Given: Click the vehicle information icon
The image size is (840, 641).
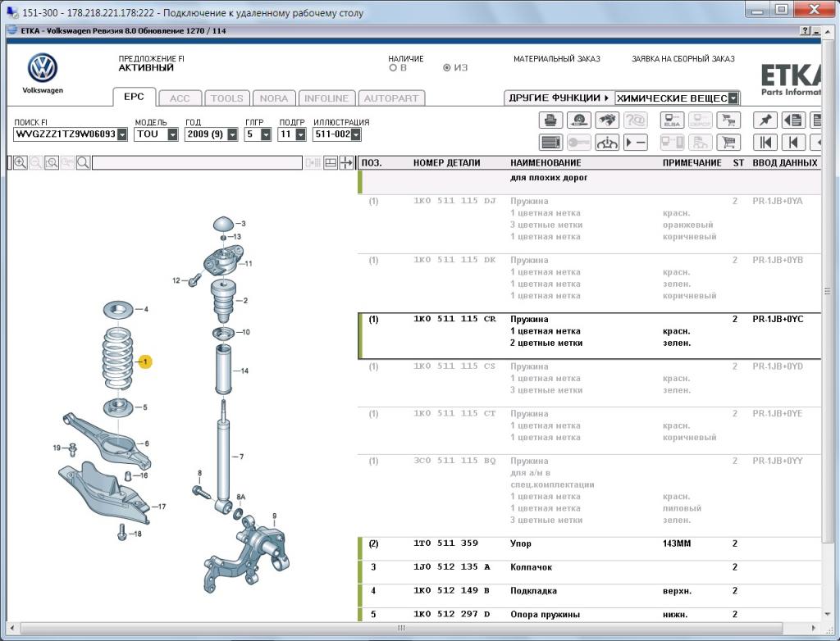Looking at the screenshot, I should (x=606, y=143).
